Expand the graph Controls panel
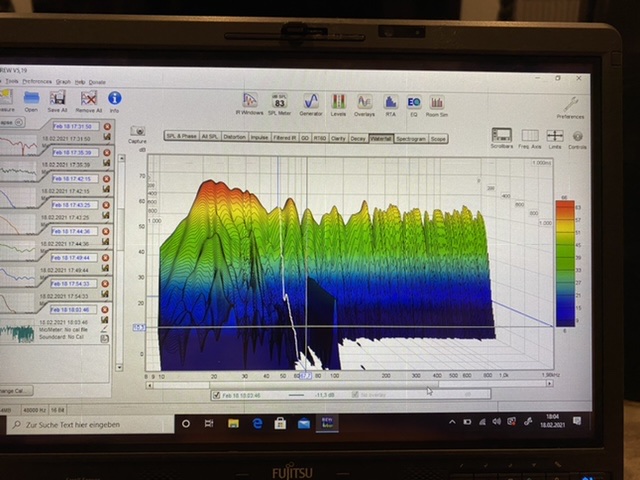The width and height of the screenshot is (640, 480). (x=577, y=136)
